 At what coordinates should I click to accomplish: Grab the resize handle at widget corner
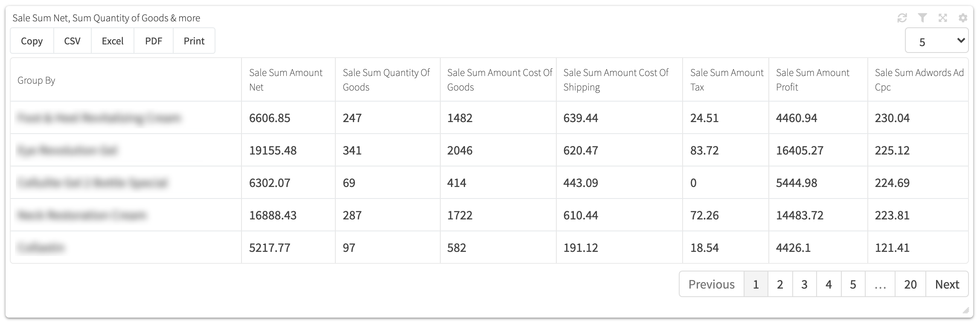(x=965, y=311)
